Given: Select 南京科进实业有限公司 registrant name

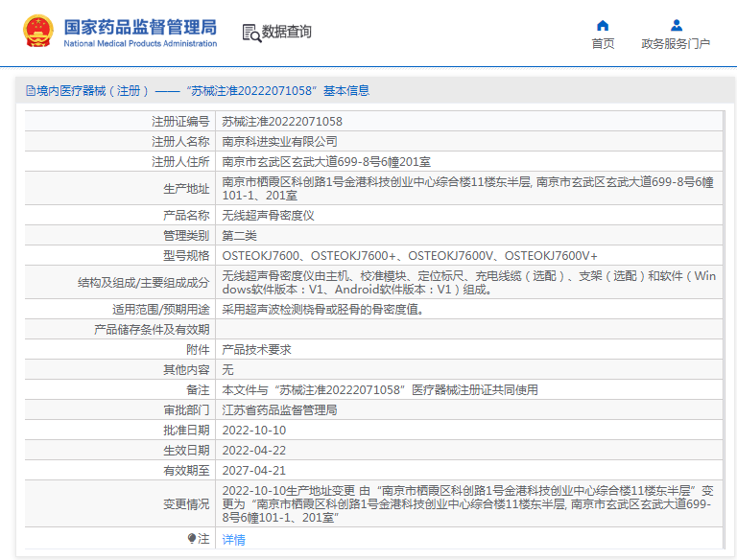Looking at the screenshot, I should coord(279,142).
